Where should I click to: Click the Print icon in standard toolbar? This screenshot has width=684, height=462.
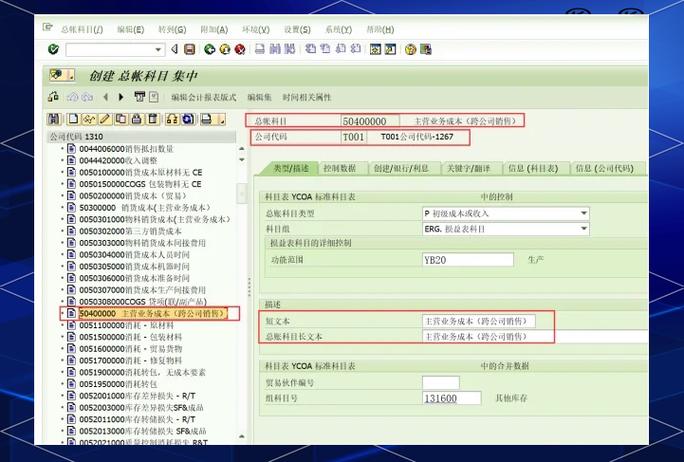click(x=260, y=49)
